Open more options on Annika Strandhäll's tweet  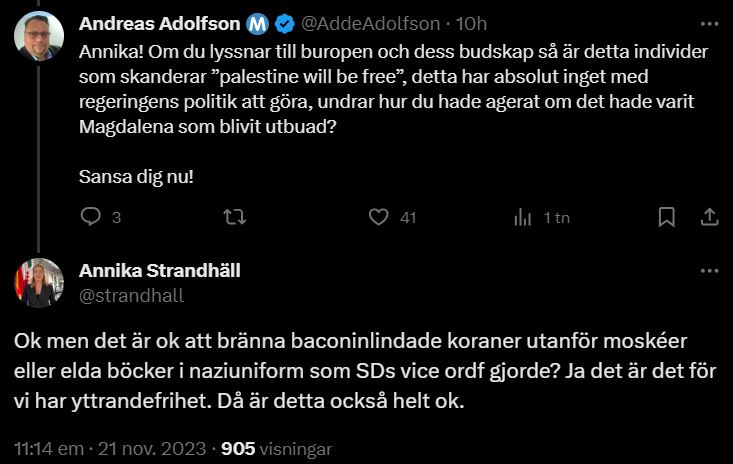pos(708,271)
